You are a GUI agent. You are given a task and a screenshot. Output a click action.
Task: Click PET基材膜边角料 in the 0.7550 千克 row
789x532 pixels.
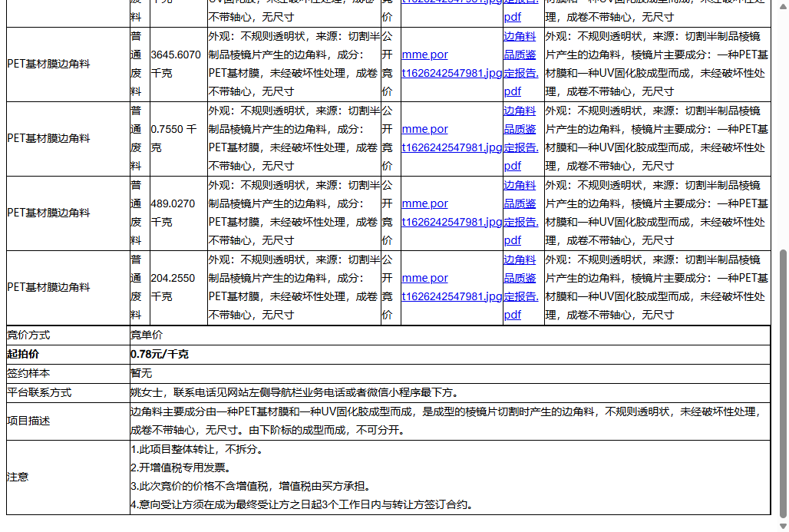pos(49,138)
